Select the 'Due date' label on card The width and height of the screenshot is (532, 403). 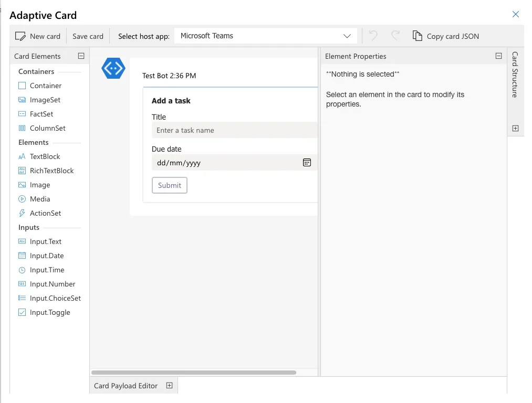point(166,149)
